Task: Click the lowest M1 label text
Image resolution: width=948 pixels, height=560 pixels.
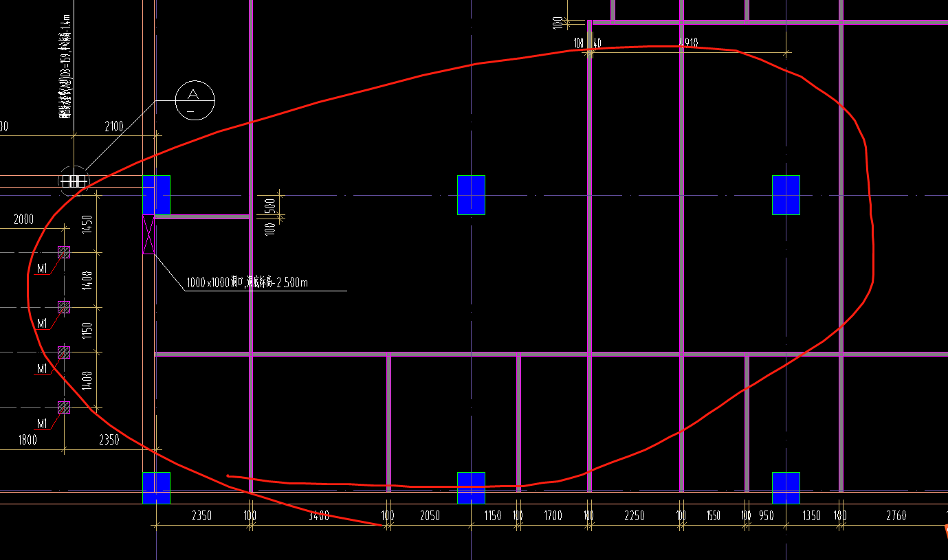Action: pos(43,423)
